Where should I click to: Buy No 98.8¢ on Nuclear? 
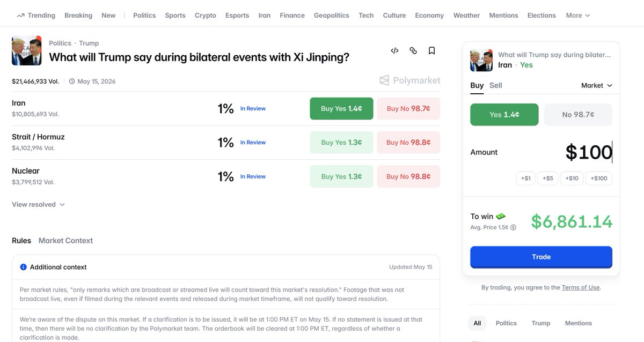point(408,176)
